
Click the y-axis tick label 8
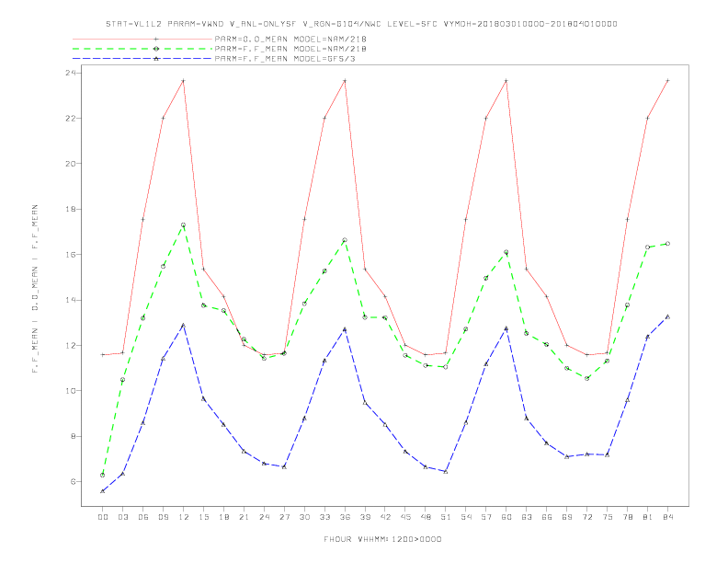[73, 436]
